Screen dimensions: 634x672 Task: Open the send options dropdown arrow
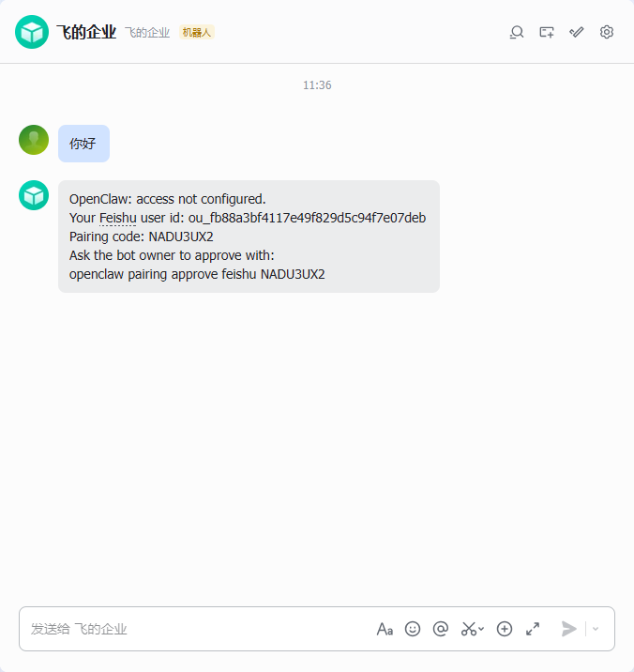coord(596,629)
